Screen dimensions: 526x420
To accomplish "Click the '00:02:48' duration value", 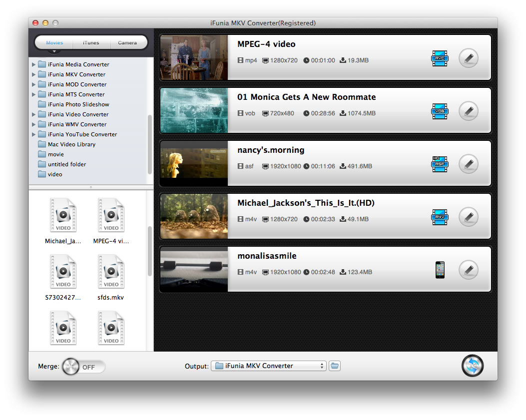I will coord(323,272).
